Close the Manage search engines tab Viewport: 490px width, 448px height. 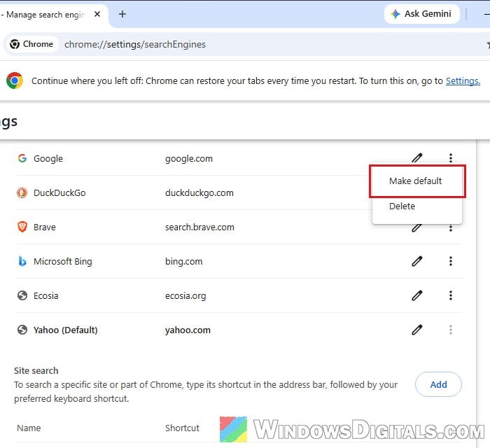tap(97, 15)
